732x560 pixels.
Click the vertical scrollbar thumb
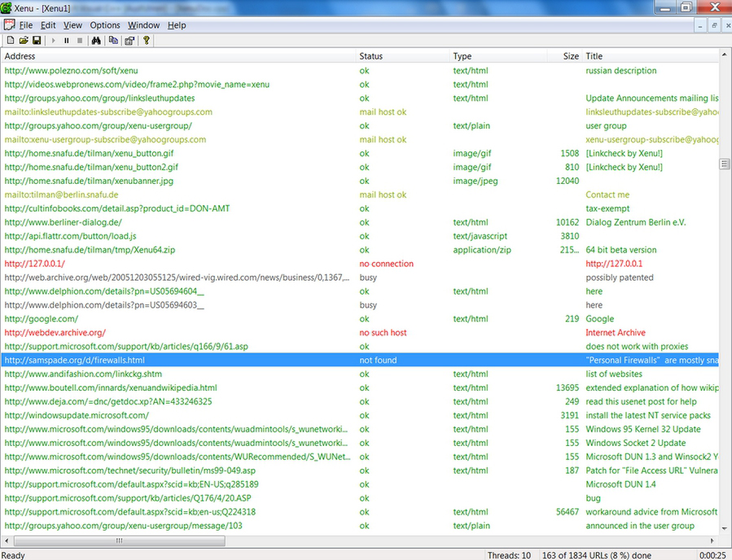pos(724,164)
